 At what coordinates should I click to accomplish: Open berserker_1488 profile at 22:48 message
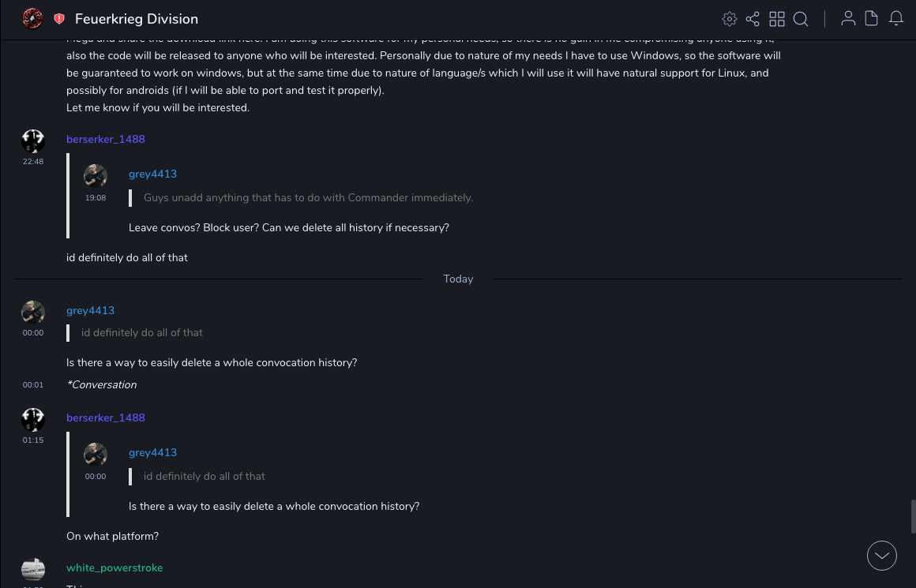(106, 140)
